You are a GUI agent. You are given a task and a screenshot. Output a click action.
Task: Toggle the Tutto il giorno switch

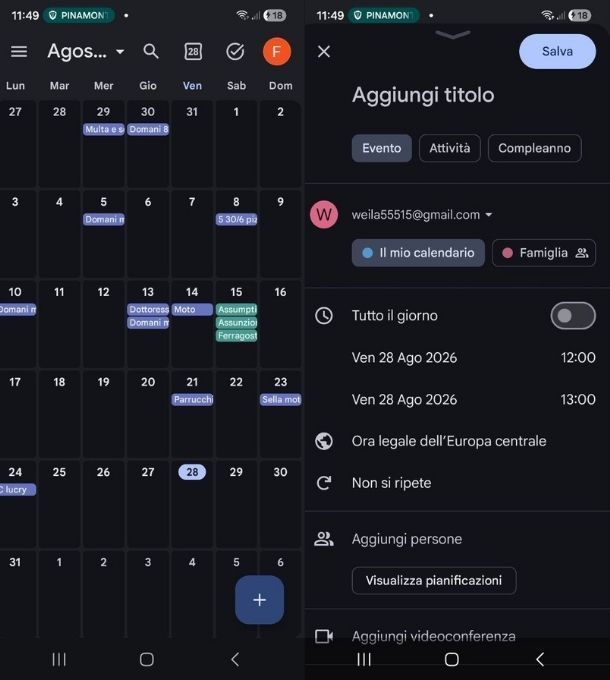[x=573, y=316]
